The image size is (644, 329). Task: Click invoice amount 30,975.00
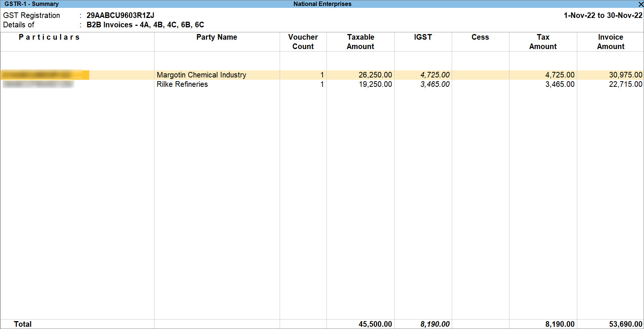(626, 75)
